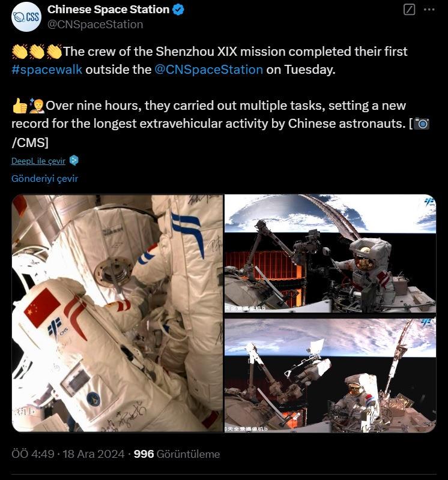This screenshot has height=480, width=448.
Task: Open the 996 Görüntüleme view count
Action: [177, 454]
